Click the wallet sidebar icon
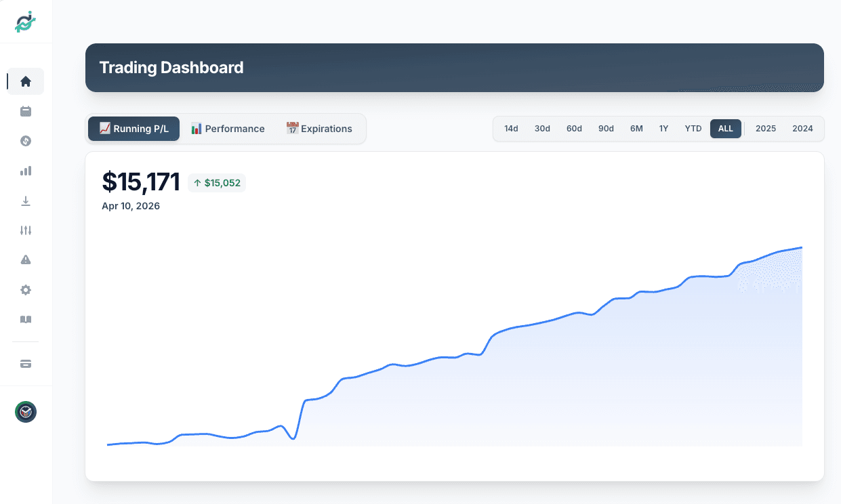 click(25, 364)
